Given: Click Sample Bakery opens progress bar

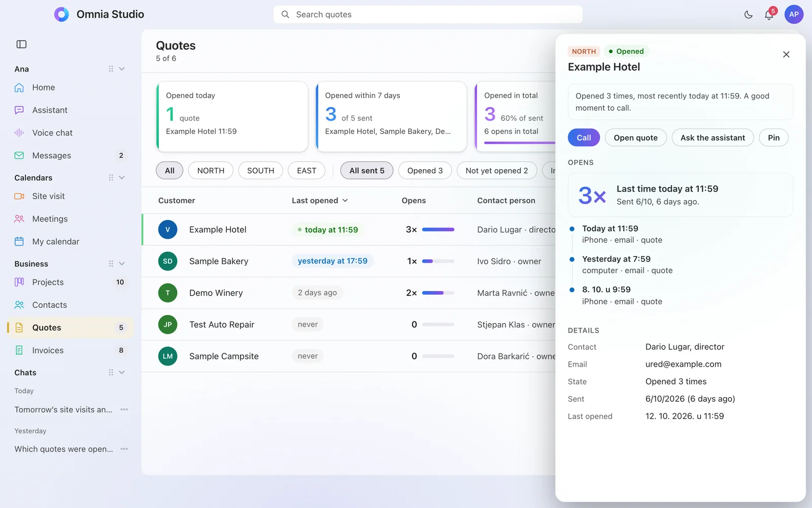Looking at the screenshot, I should (x=438, y=261).
